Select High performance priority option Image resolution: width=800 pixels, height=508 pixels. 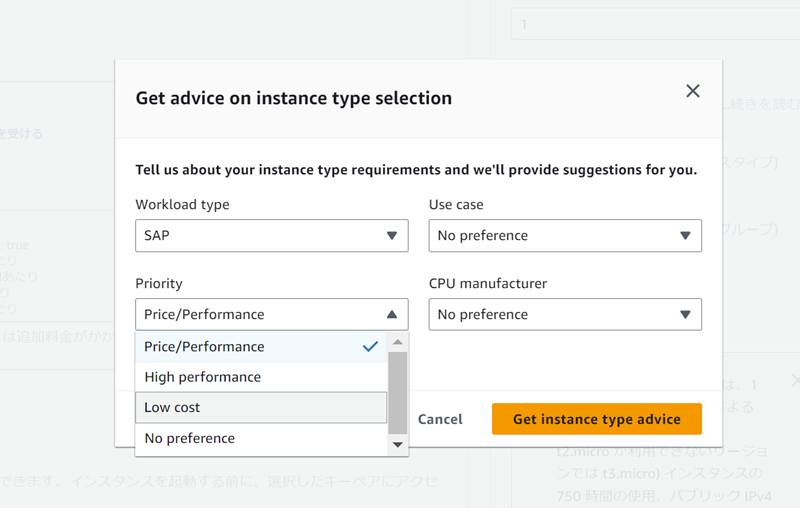[261, 377]
